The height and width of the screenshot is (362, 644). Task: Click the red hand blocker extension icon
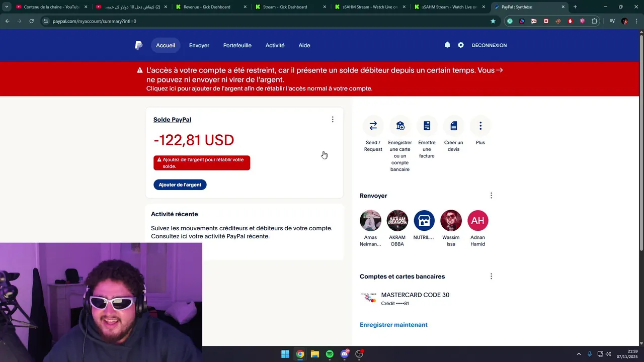coord(570,21)
